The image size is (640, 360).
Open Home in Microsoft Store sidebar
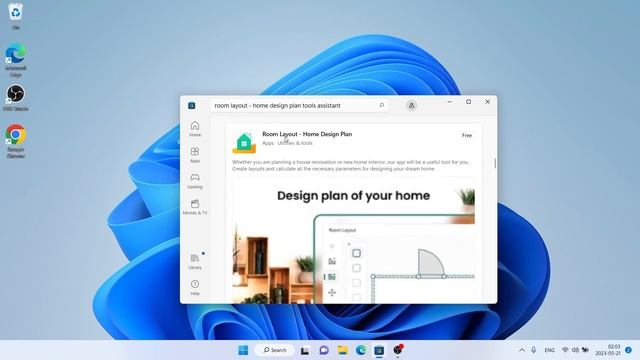(x=195, y=129)
